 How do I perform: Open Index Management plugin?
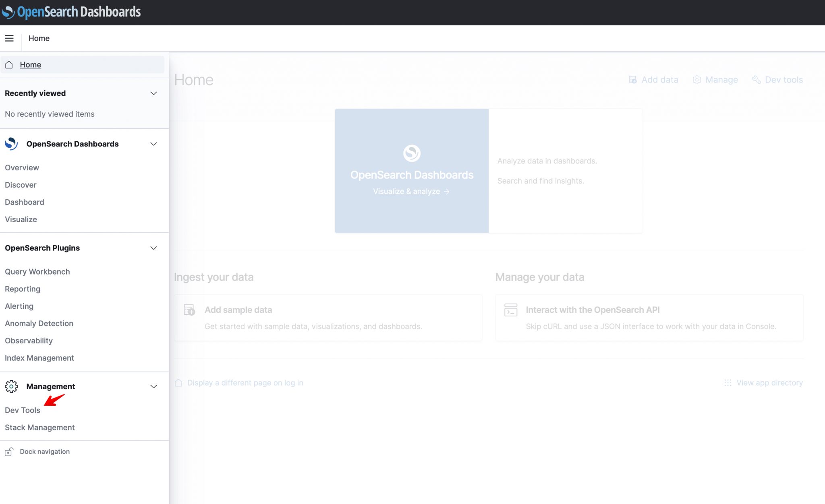point(39,358)
